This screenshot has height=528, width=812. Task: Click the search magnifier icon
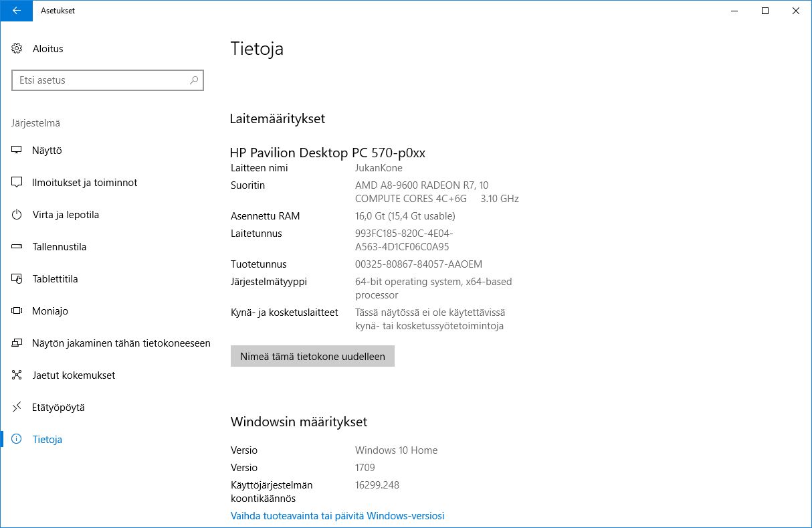pos(194,80)
